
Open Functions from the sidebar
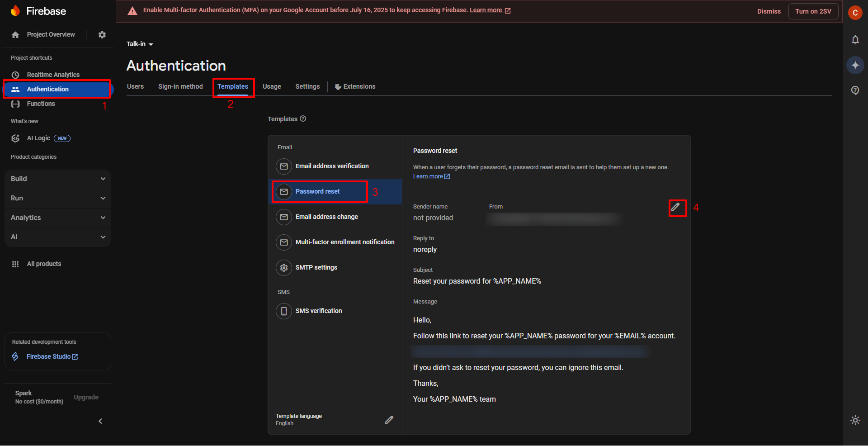(41, 104)
